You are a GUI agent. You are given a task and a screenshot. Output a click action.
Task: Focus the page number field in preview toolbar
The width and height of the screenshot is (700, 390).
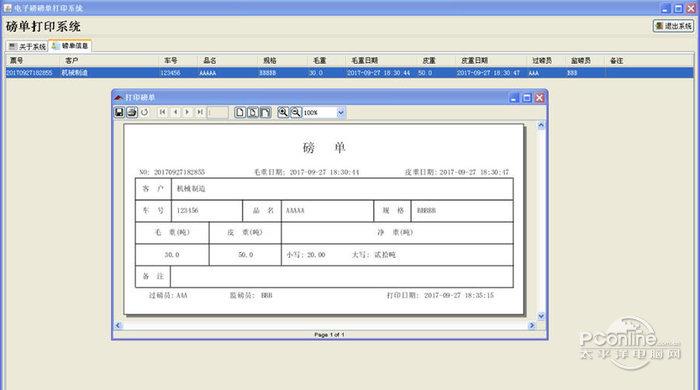tap(218, 112)
